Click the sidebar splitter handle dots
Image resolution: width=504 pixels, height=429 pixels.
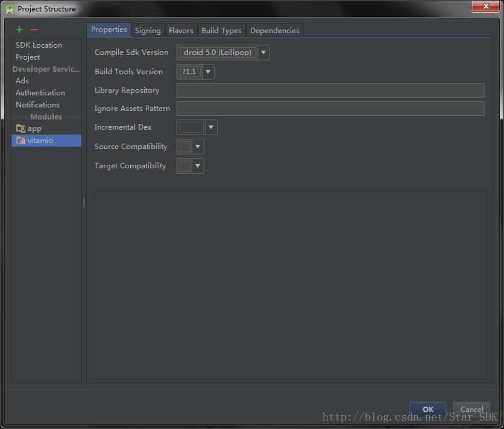[x=84, y=202]
